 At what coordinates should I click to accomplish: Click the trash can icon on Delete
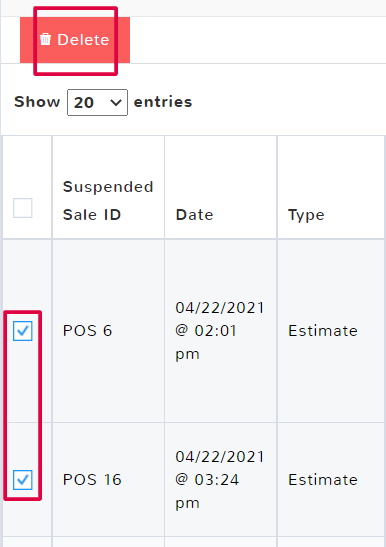click(45, 39)
